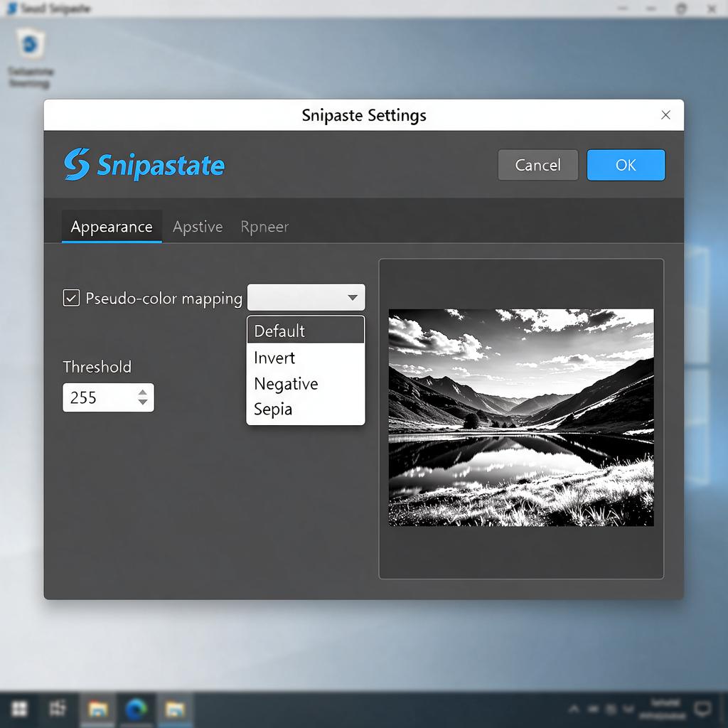Screen dimensions: 728x728
Task: Click the black-and-white landscape preview image
Action: pyautogui.click(x=521, y=417)
